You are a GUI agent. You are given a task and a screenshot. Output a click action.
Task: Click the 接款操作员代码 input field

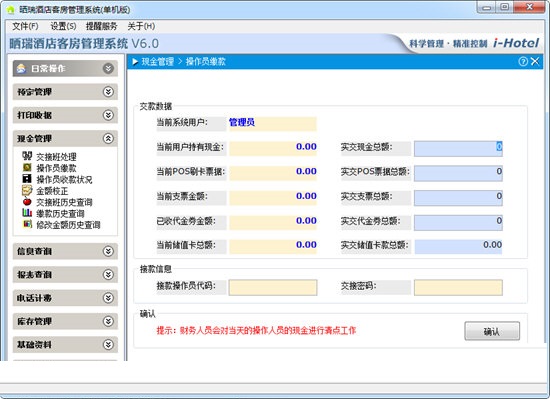pyautogui.click(x=273, y=287)
